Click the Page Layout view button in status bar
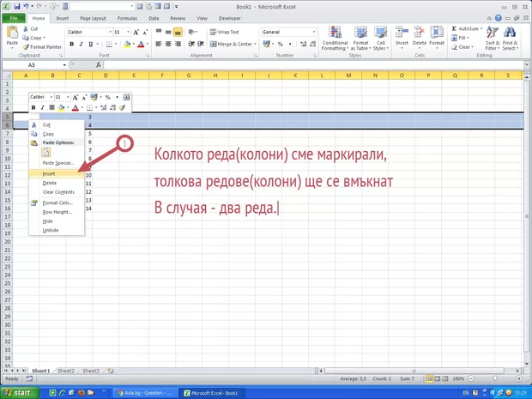This screenshot has width=532, height=399. click(x=438, y=378)
